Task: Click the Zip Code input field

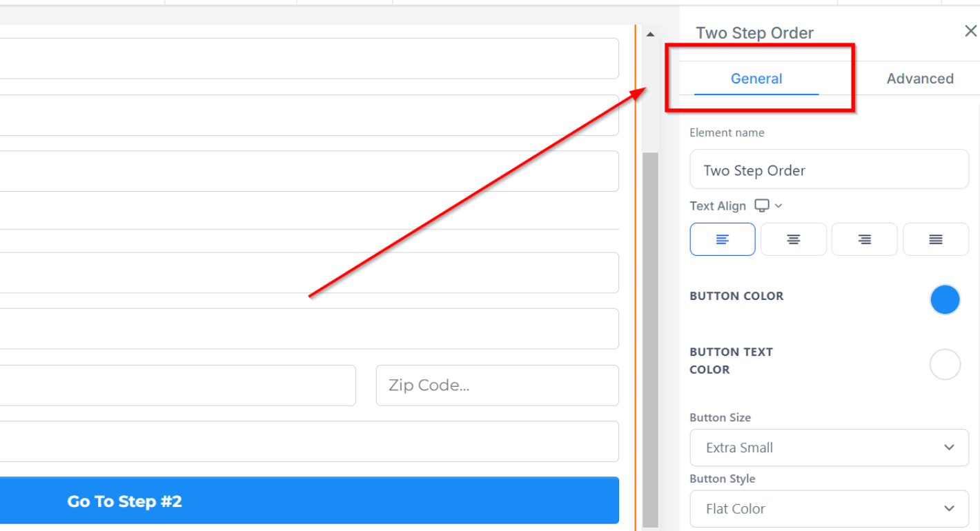Action: (x=497, y=385)
